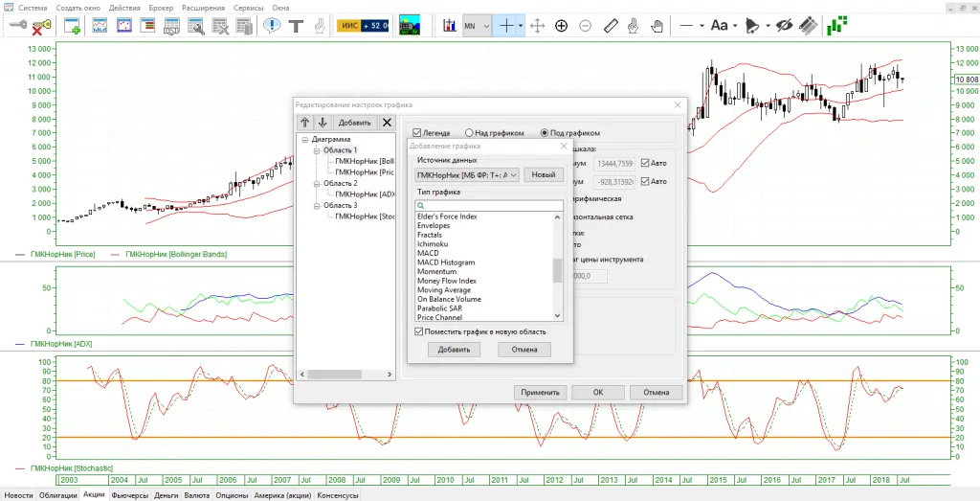Uncheck Поместить график в новую область
This screenshot has height=501, width=980.
tap(419, 331)
